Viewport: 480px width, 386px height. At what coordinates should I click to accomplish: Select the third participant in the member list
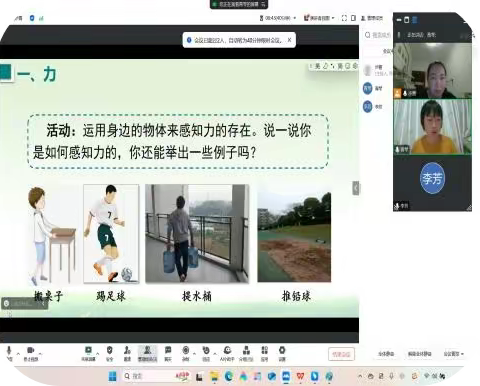coord(377,107)
